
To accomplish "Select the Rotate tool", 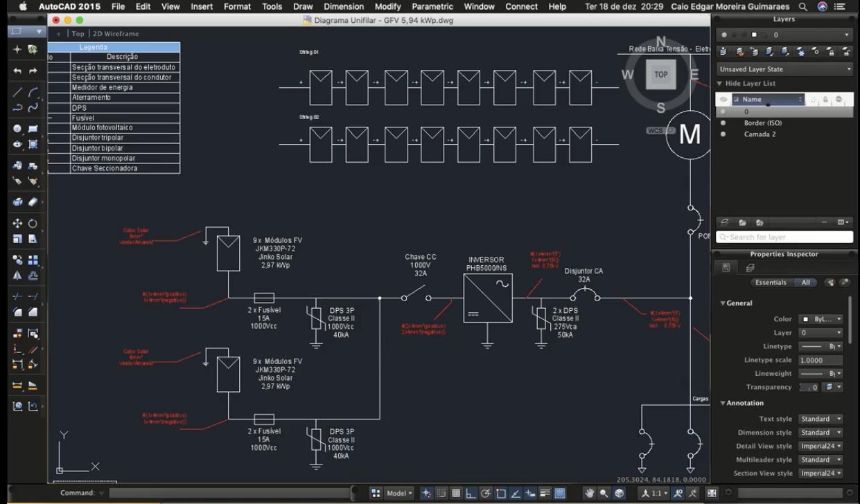I will [33, 224].
